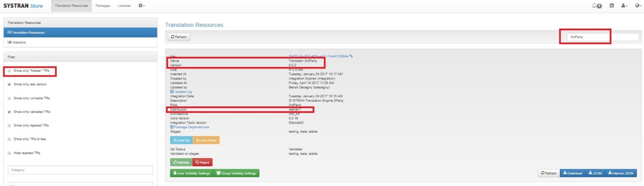The height and width of the screenshot is (186, 644).
Task: Click the blue Download button
Action: (x=572, y=173)
